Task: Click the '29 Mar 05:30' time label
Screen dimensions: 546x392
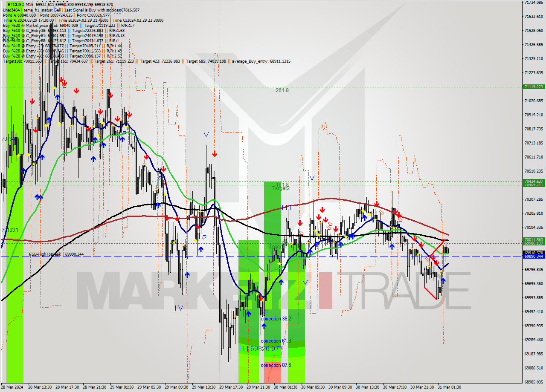Action: point(149,387)
